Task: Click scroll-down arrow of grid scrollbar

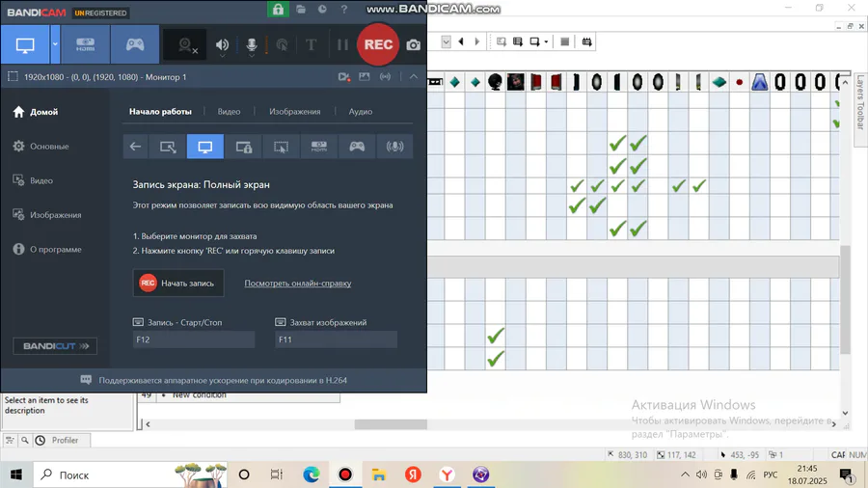Action: coord(845,413)
